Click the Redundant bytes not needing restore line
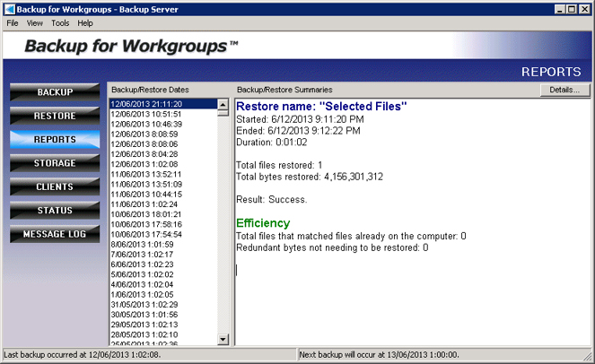The image size is (595, 364). coord(332,247)
